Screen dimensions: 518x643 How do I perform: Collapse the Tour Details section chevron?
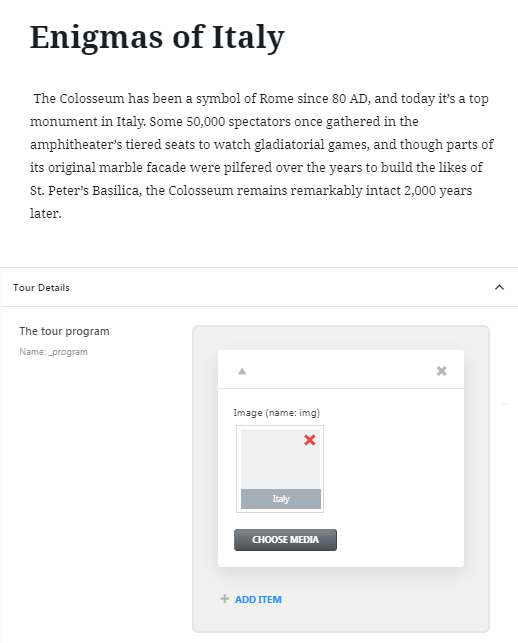click(499, 287)
